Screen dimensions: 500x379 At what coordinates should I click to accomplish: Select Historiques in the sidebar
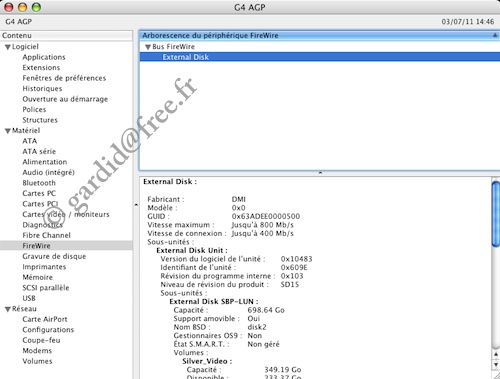[42, 89]
